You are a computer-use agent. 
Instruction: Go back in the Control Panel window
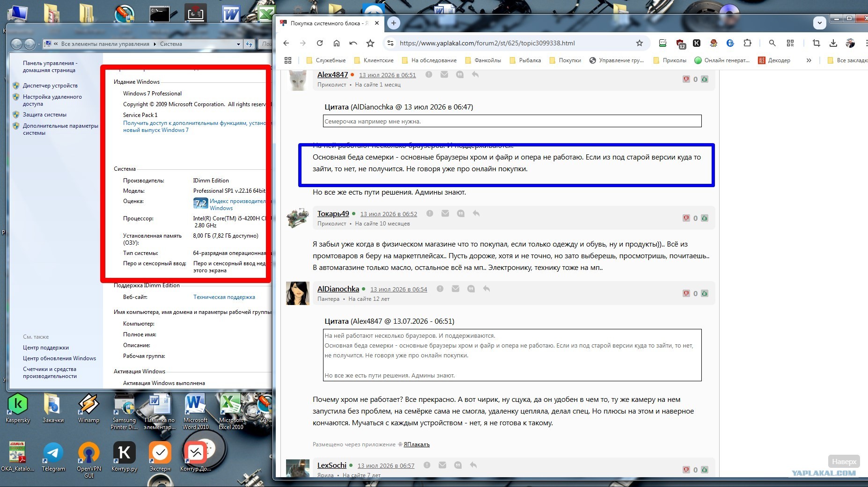coord(16,44)
